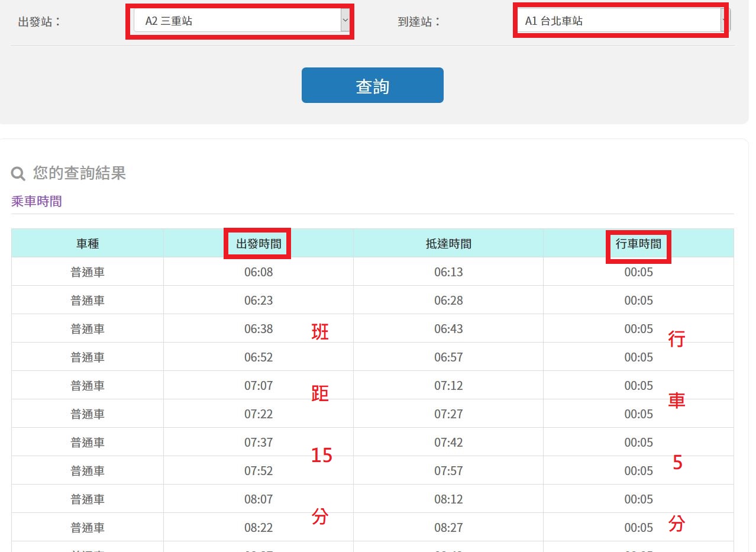The height and width of the screenshot is (552, 756).
Task: Select the 08:07 departure time cell
Action: (259, 499)
